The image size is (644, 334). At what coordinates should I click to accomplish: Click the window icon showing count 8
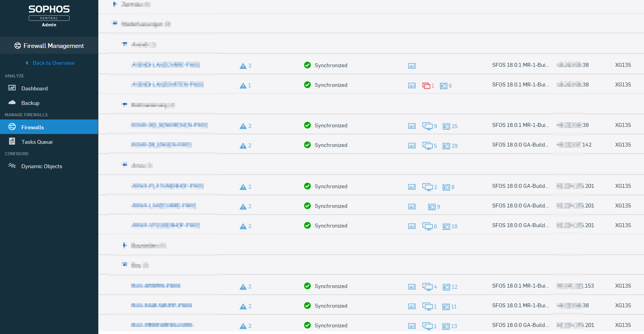pyautogui.click(x=447, y=187)
